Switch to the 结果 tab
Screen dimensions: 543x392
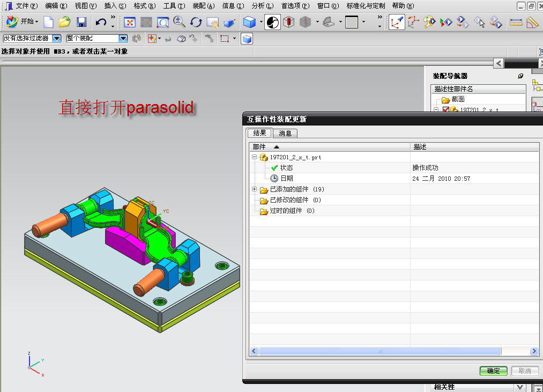point(260,133)
